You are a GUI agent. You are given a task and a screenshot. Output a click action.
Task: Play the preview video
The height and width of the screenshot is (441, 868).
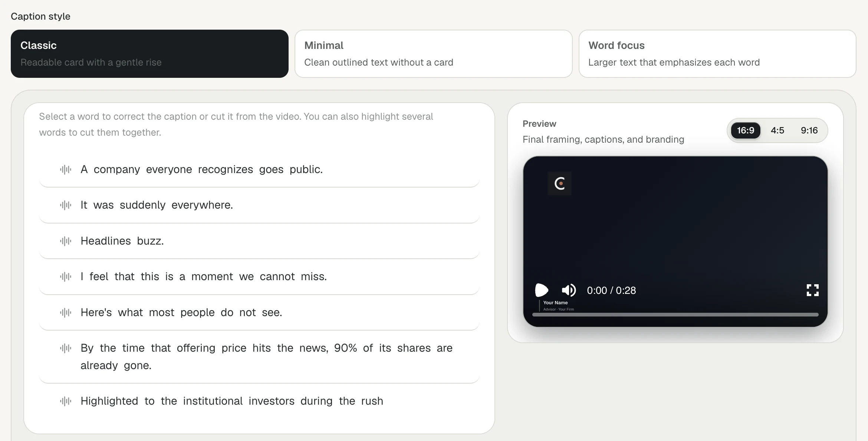tap(542, 290)
